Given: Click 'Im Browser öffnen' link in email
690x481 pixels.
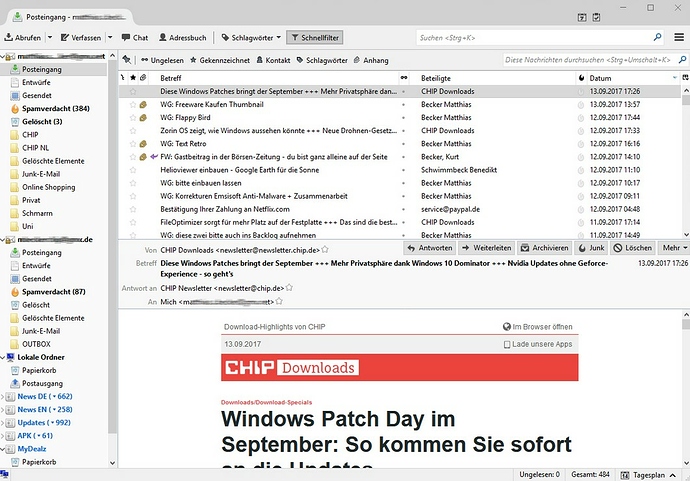Looking at the screenshot, I should pos(538,327).
